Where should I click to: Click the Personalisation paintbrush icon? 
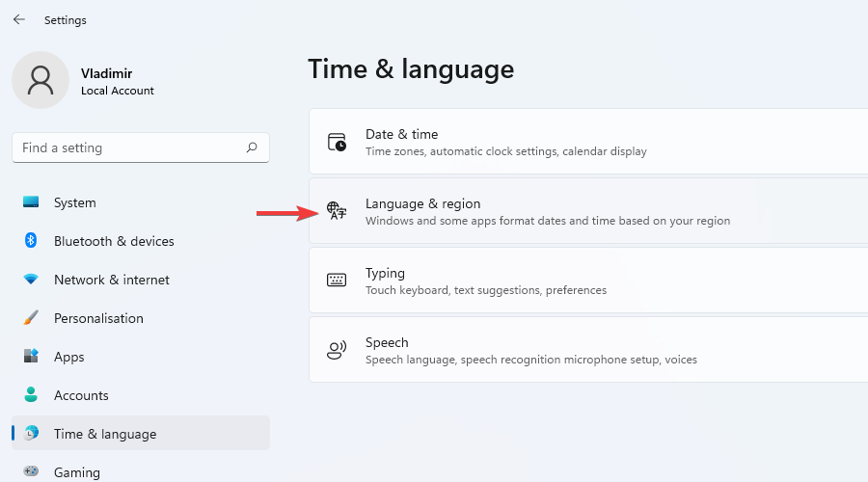31,318
